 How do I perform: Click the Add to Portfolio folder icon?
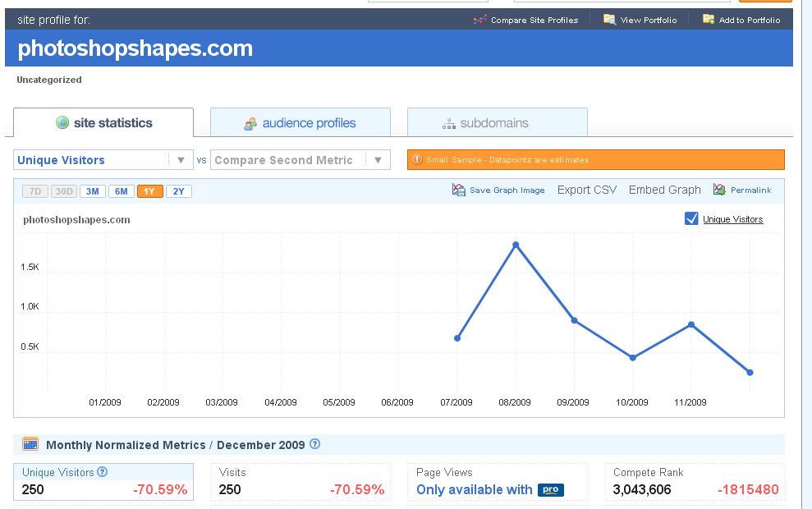pyautogui.click(x=709, y=19)
